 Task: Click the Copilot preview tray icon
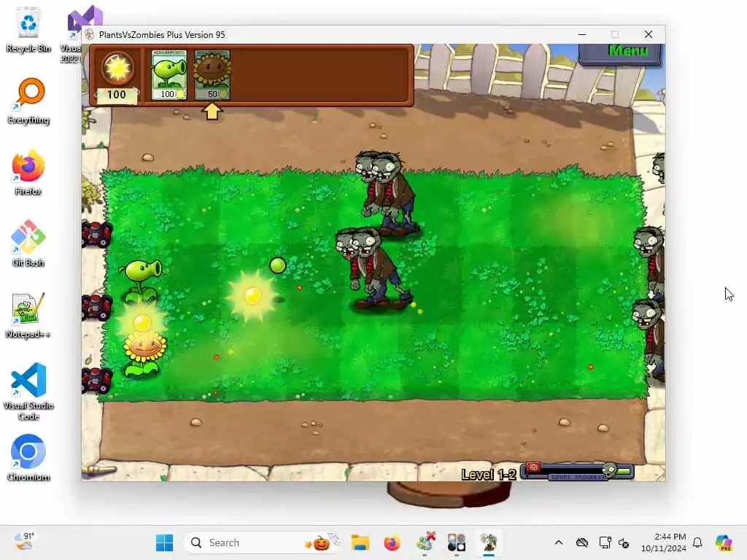click(724, 542)
